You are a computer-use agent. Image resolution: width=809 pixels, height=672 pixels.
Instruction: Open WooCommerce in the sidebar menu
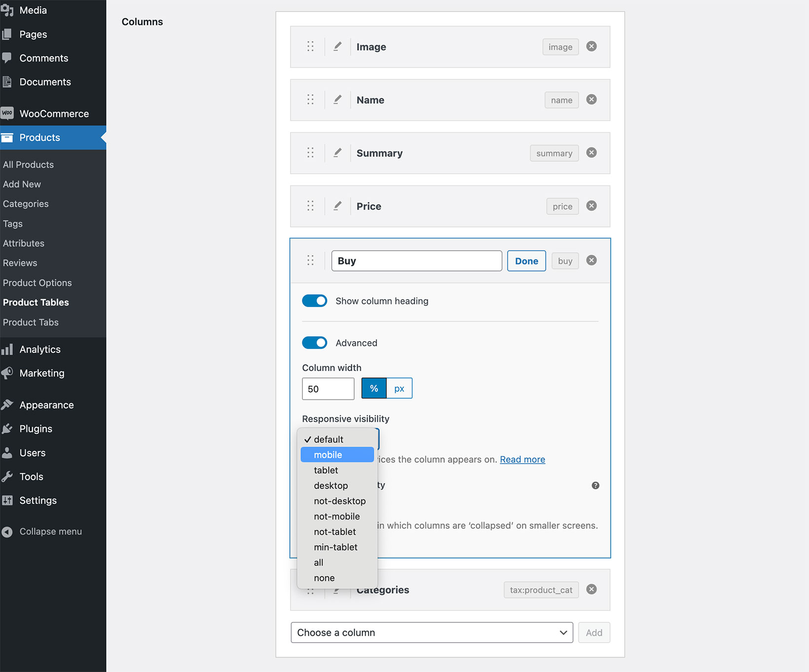click(x=54, y=114)
